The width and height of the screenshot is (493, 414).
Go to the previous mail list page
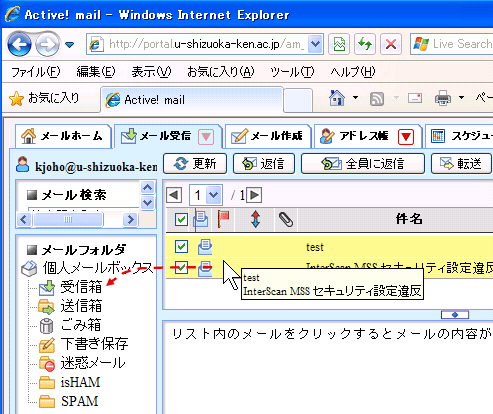(x=174, y=195)
